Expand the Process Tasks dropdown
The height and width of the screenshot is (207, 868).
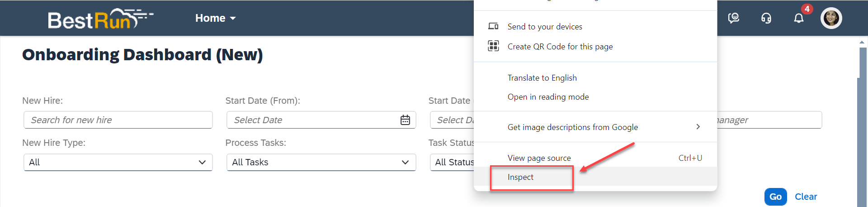coord(321,162)
